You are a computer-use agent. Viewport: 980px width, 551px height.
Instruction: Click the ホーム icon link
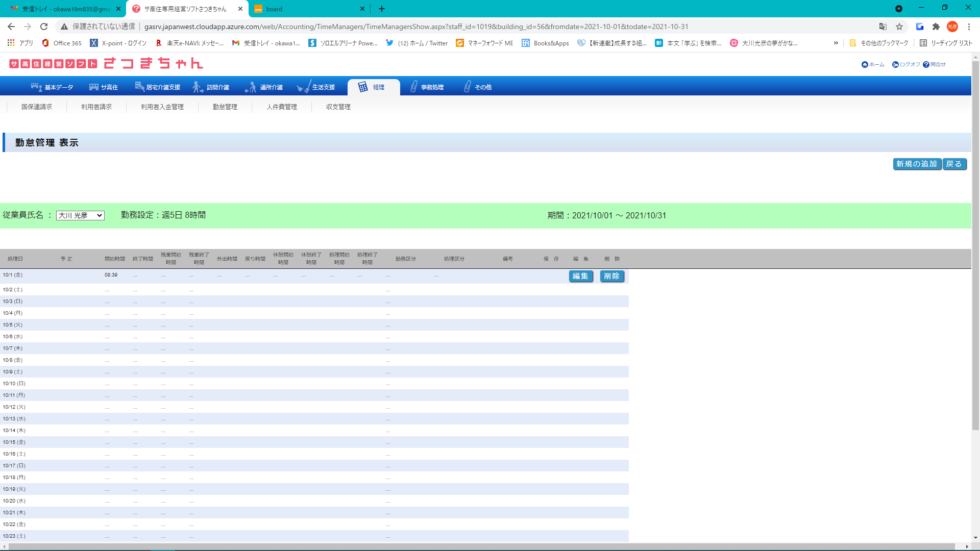pos(865,65)
